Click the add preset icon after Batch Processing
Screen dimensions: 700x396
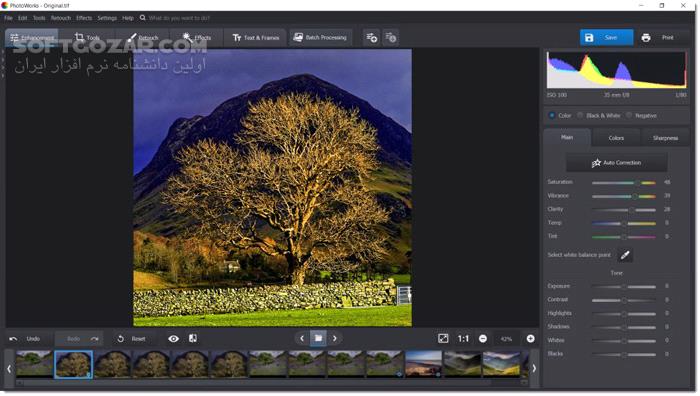371,38
